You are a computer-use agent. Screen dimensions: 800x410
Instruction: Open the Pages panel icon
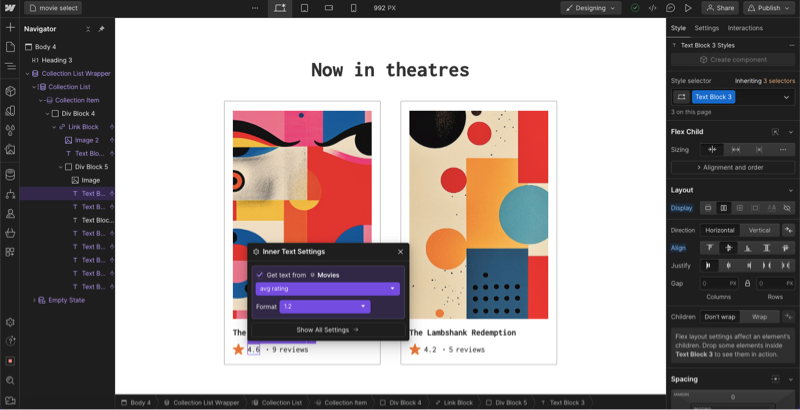pyautogui.click(x=10, y=47)
